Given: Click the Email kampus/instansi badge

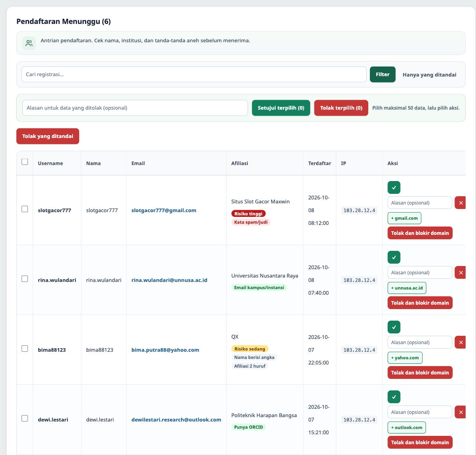Looking at the screenshot, I should [259, 287].
